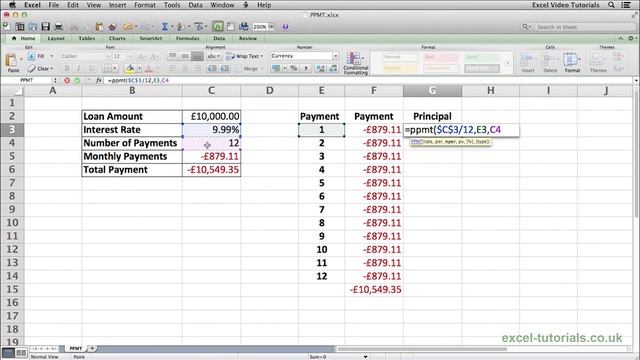Click the red cancel entry icon

click(67, 80)
